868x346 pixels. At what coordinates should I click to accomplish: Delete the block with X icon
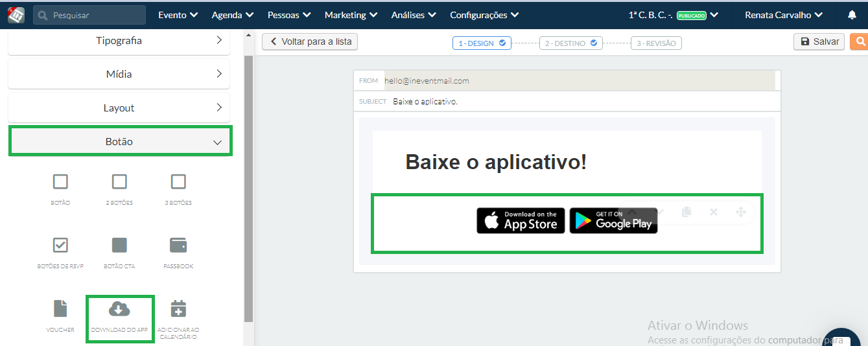pyautogui.click(x=714, y=212)
